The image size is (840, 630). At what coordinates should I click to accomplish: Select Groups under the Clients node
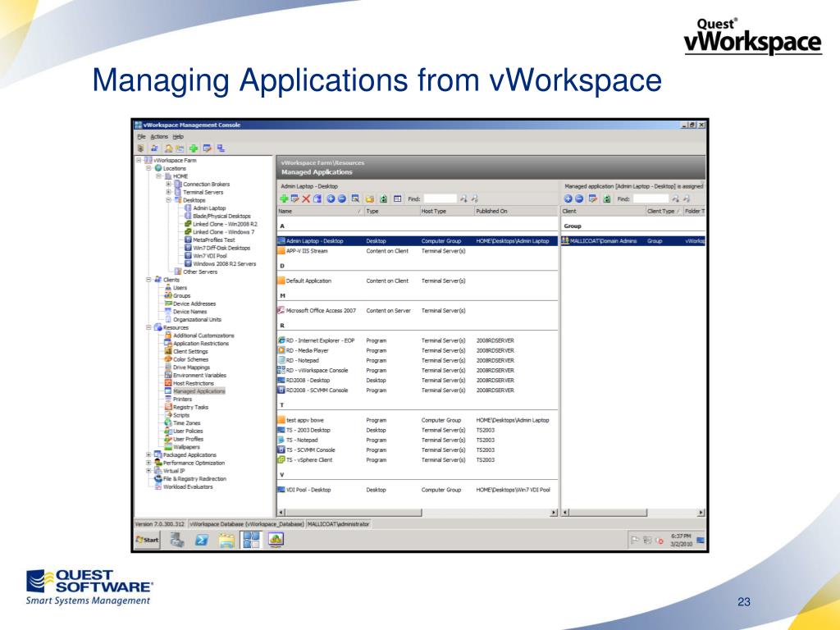(x=181, y=295)
